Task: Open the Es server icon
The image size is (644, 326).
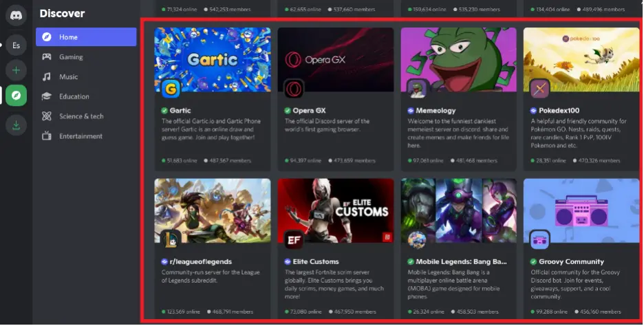Action: point(16,45)
